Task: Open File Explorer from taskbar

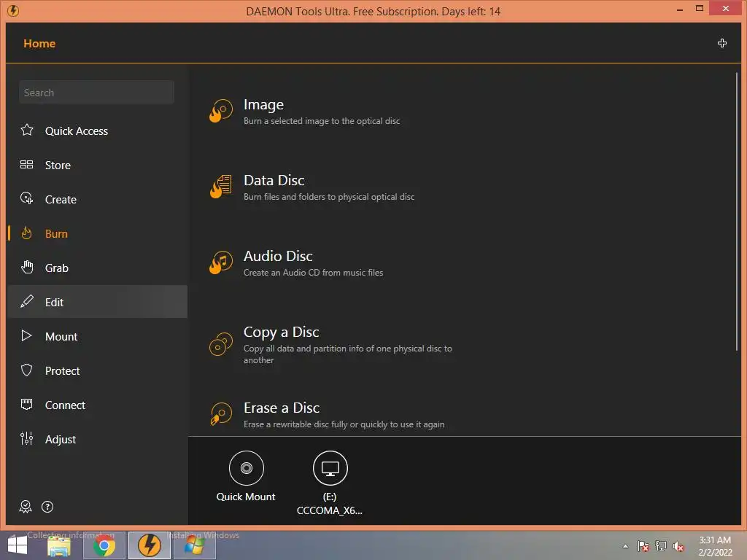Action: pos(59,545)
